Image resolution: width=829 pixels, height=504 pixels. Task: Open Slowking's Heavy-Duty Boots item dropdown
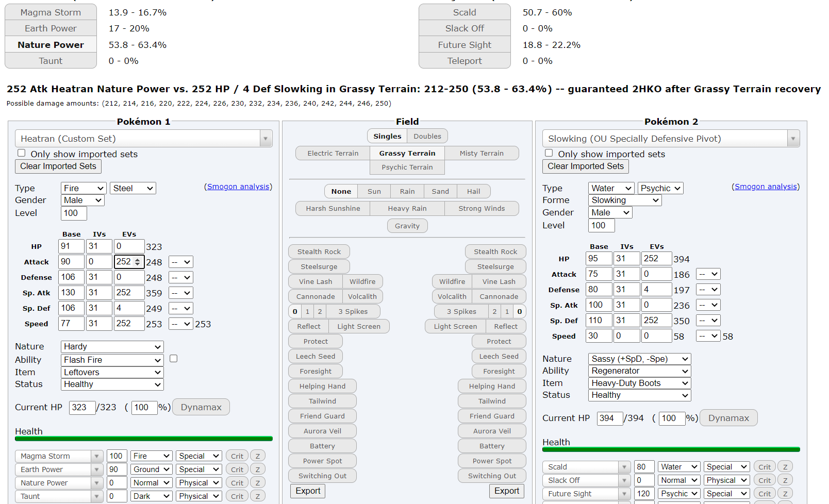[639, 383]
